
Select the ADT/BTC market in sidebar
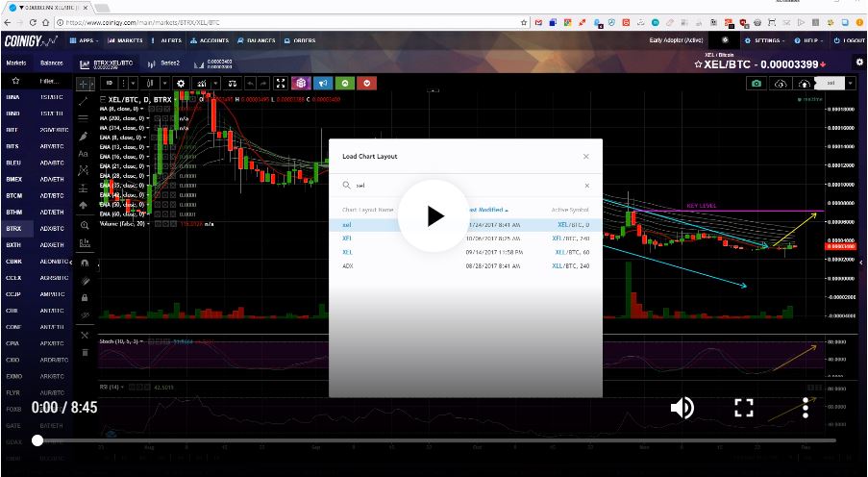pos(52,195)
